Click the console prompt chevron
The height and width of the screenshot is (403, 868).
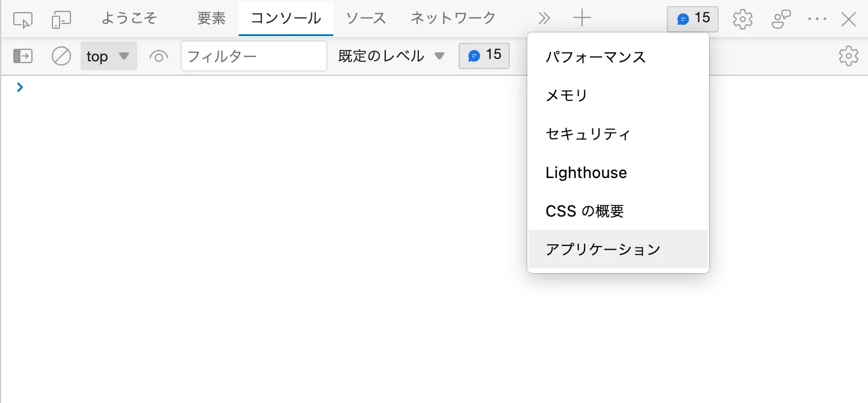[x=20, y=87]
